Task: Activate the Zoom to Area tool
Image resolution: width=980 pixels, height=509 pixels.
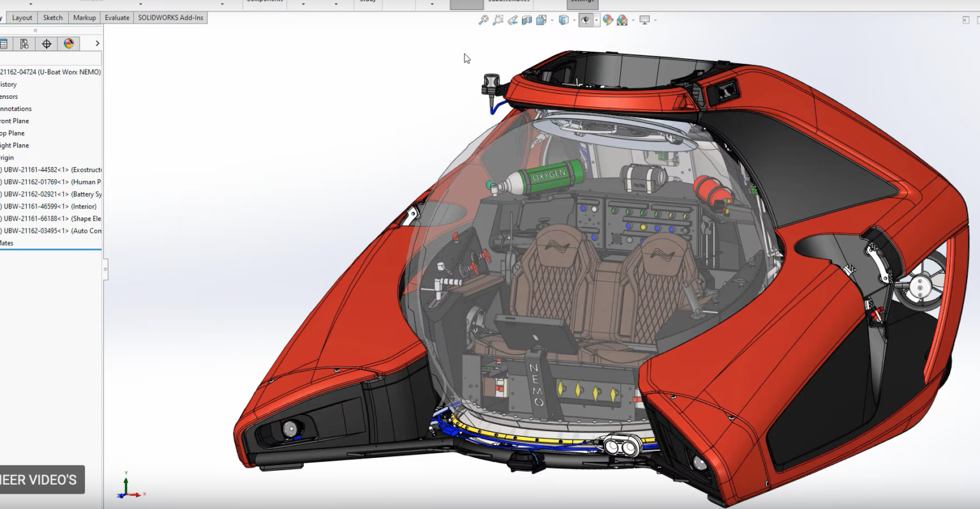Action: [498, 20]
